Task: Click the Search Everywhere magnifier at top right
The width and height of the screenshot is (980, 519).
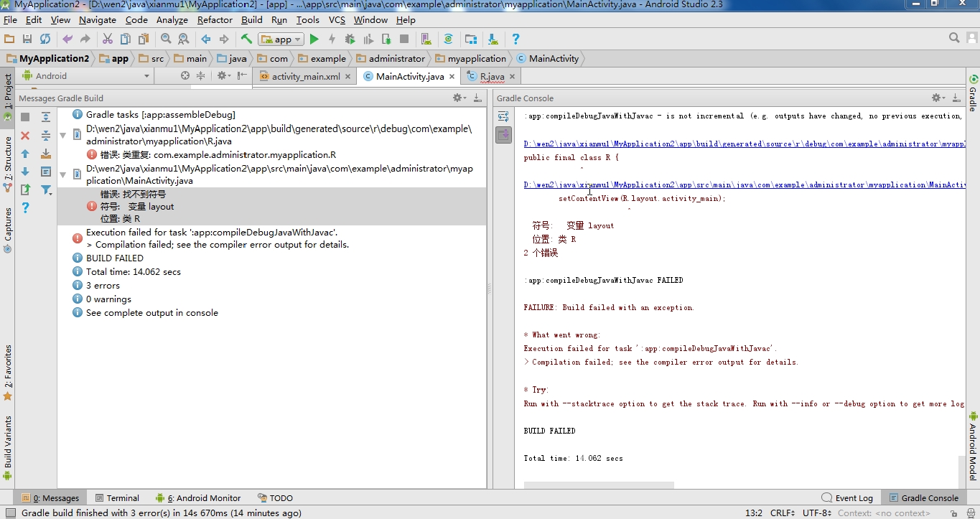Action: [954, 38]
